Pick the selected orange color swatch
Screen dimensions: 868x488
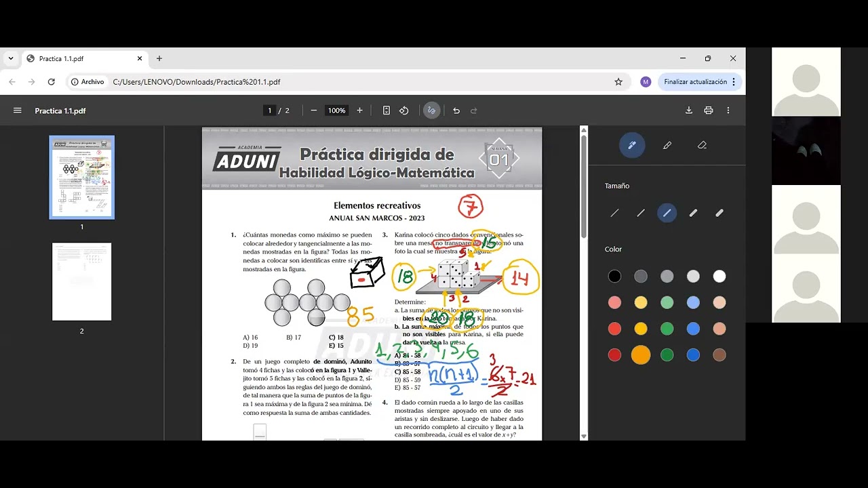(641, 354)
